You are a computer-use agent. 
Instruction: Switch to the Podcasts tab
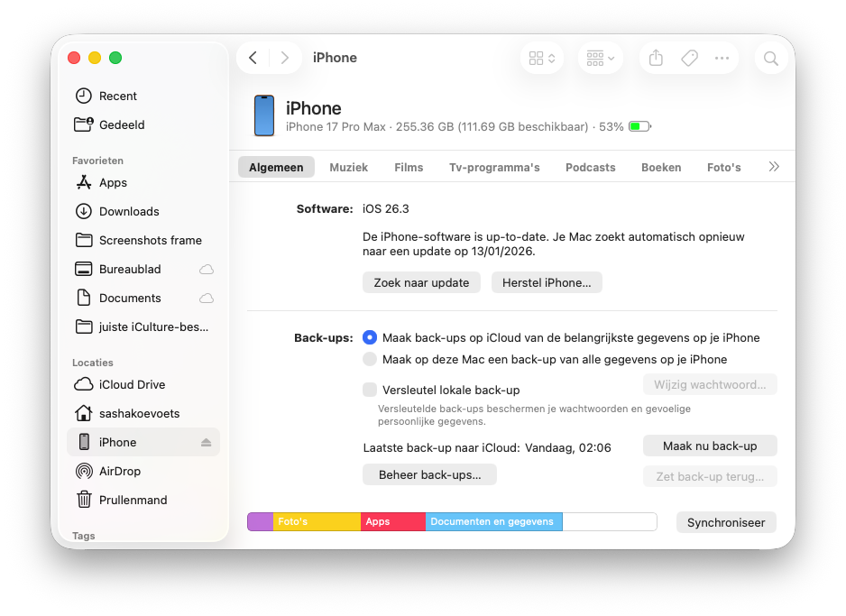(x=590, y=167)
